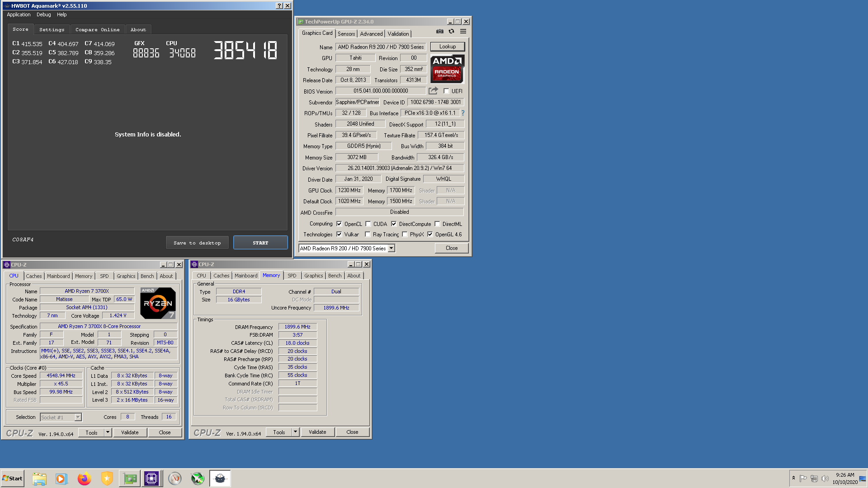Click the DRAM Frequency value 1899.6 MHz
Screen dimensions: 868x488
(297, 327)
